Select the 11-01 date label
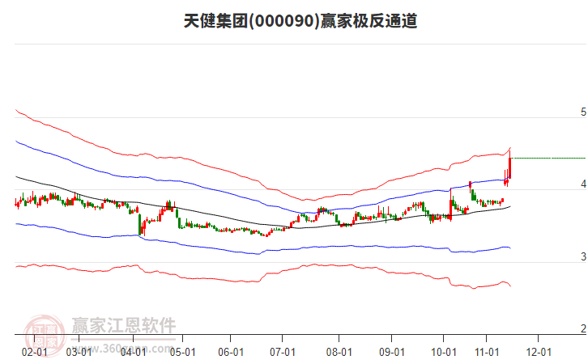The image size is (588, 364). 487,352
